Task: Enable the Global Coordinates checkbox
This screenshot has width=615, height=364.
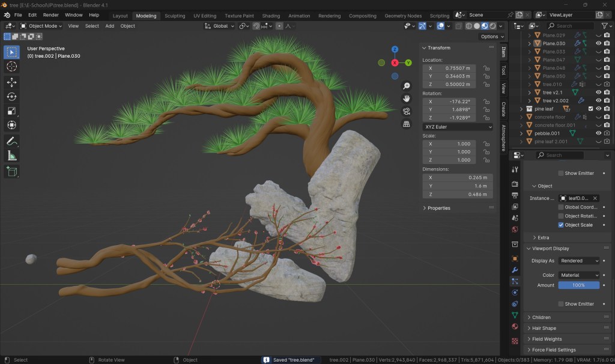Action: coord(561,207)
